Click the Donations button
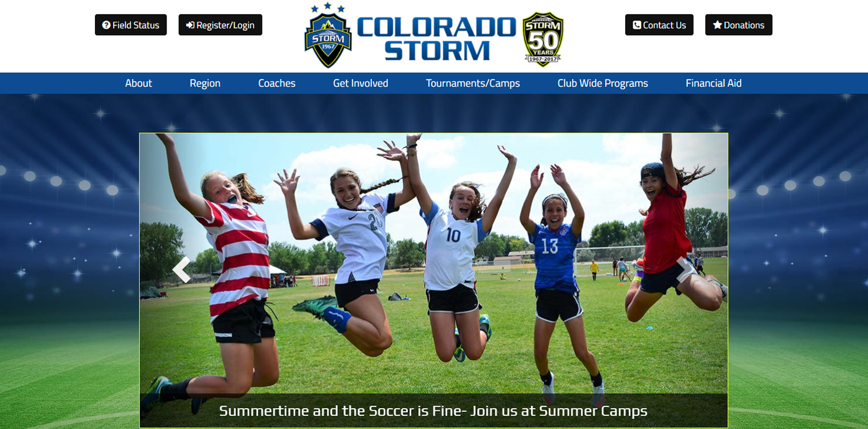The width and height of the screenshot is (868, 429). pyautogui.click(x=739, y=25)
